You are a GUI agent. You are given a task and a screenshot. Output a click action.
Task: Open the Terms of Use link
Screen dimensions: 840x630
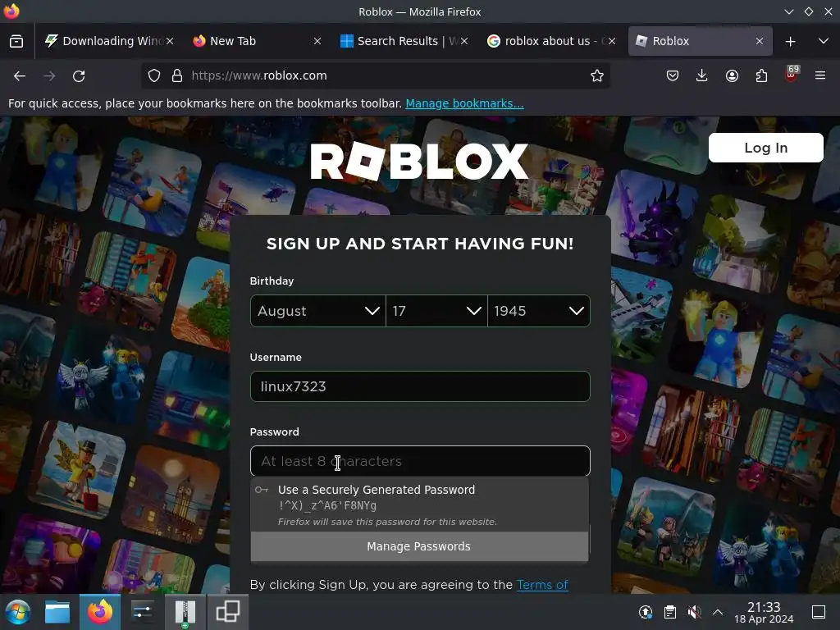coord(542,585)
